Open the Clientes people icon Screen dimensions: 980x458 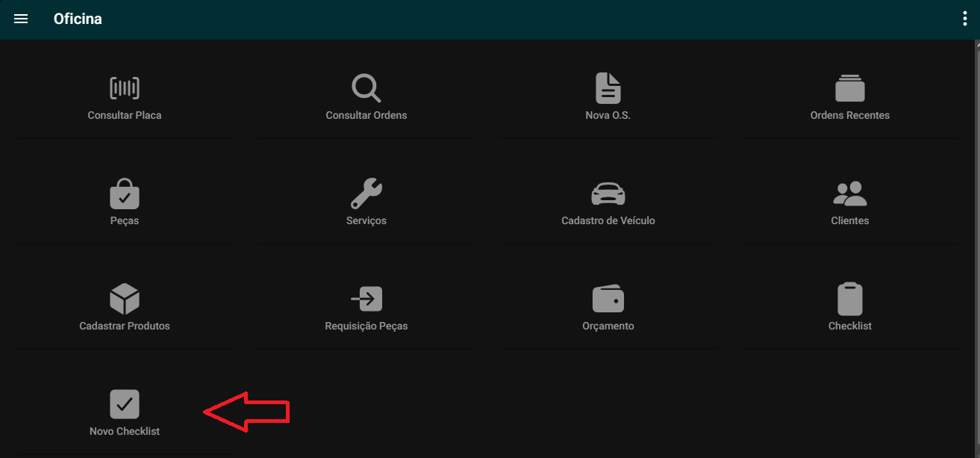[x=849, y=194]
